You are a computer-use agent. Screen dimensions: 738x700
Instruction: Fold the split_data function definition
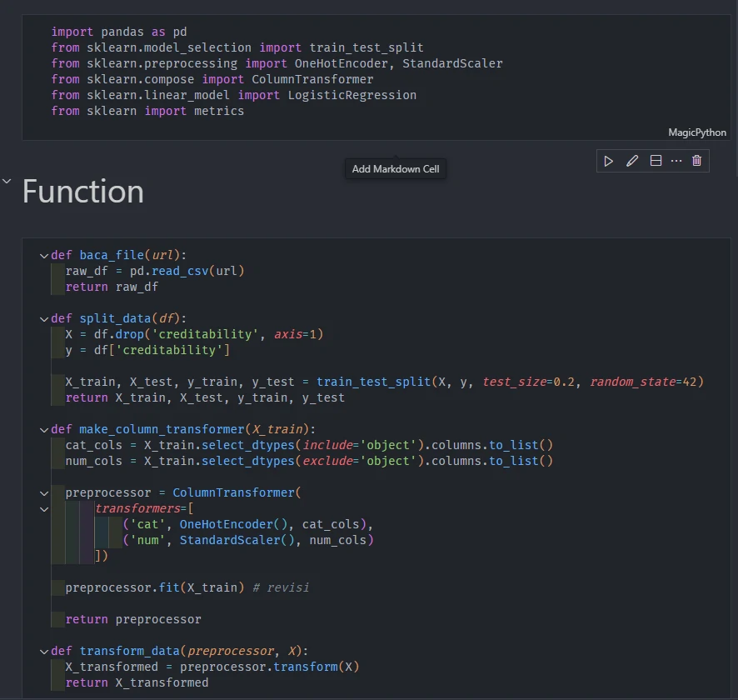pyautogui.click(x=44, y=319)
